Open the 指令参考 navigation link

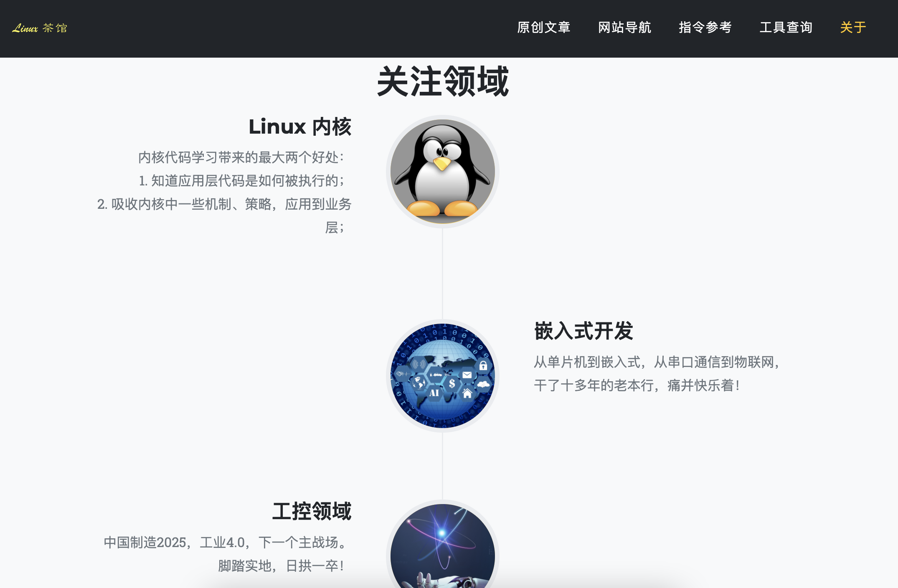point(705,28)
